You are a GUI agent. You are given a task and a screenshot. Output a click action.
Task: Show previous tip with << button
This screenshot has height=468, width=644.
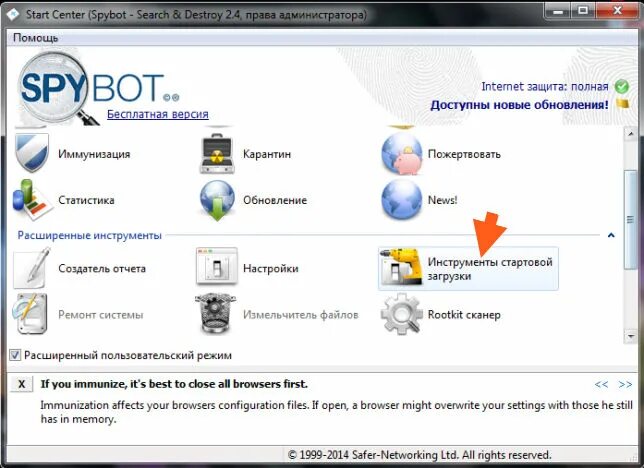coord(602,385)
